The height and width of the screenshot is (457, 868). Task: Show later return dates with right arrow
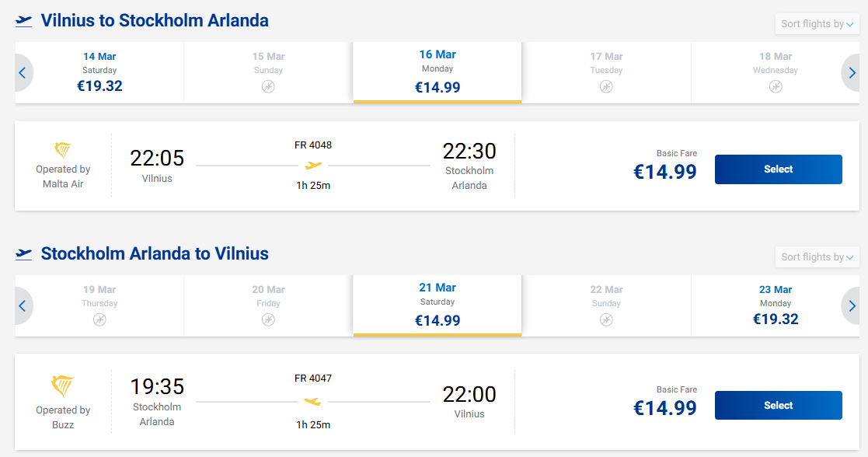point(852,306)
